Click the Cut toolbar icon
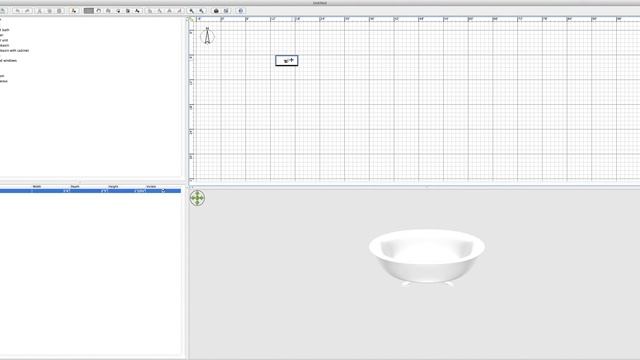Screen dimensions: 640x360 coord(40,11)
